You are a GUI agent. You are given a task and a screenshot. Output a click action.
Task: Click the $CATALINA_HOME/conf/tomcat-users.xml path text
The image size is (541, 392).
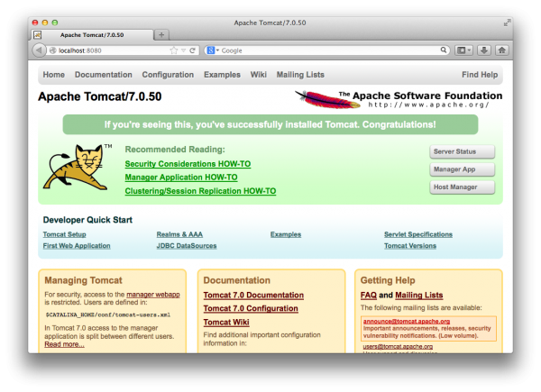click(x=108, y=315)
